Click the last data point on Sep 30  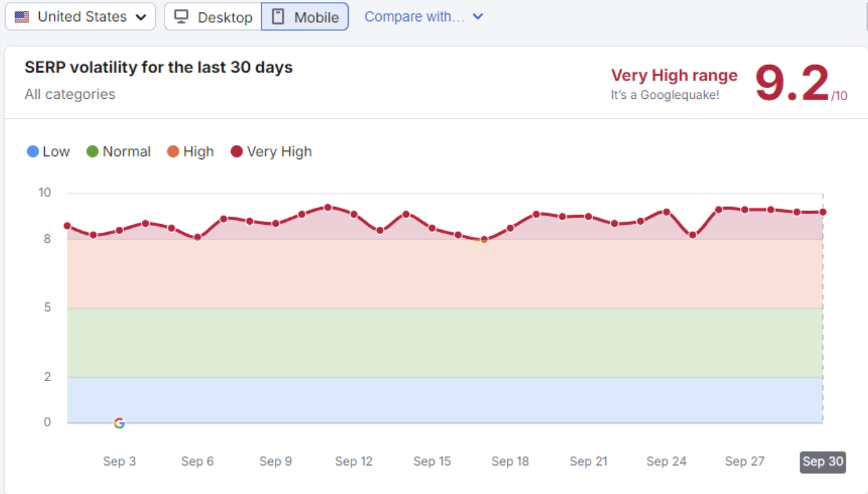(x=823, y=212)
